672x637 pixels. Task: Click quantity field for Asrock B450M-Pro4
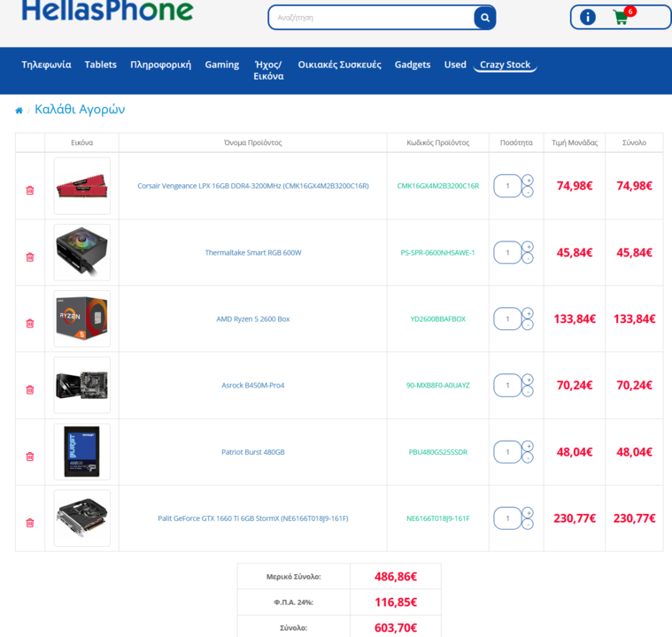[508, 386]
